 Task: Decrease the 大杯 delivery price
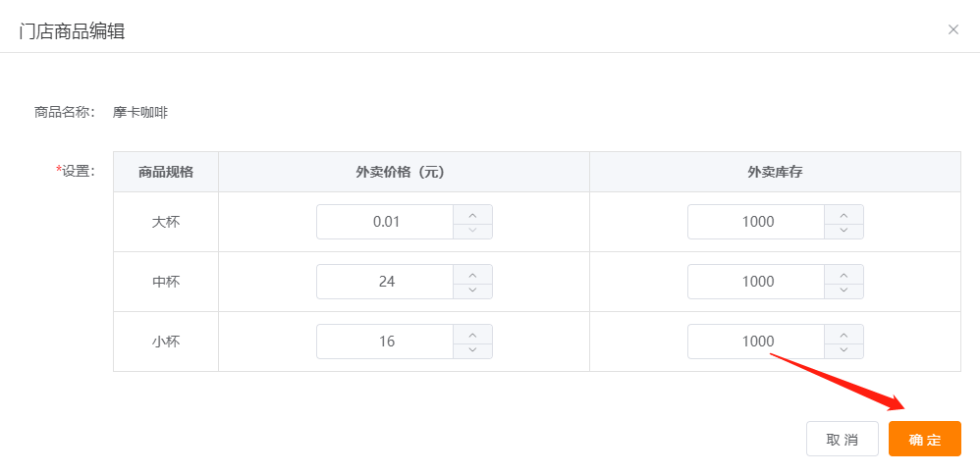[472, 231]
